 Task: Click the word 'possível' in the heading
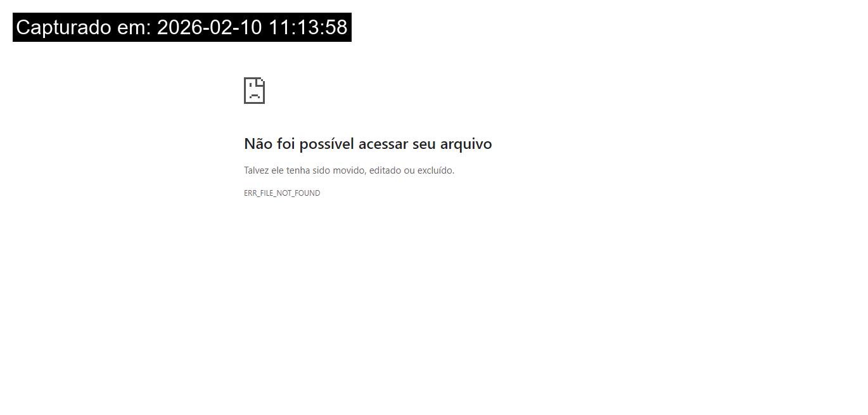[x=327, y=144]
